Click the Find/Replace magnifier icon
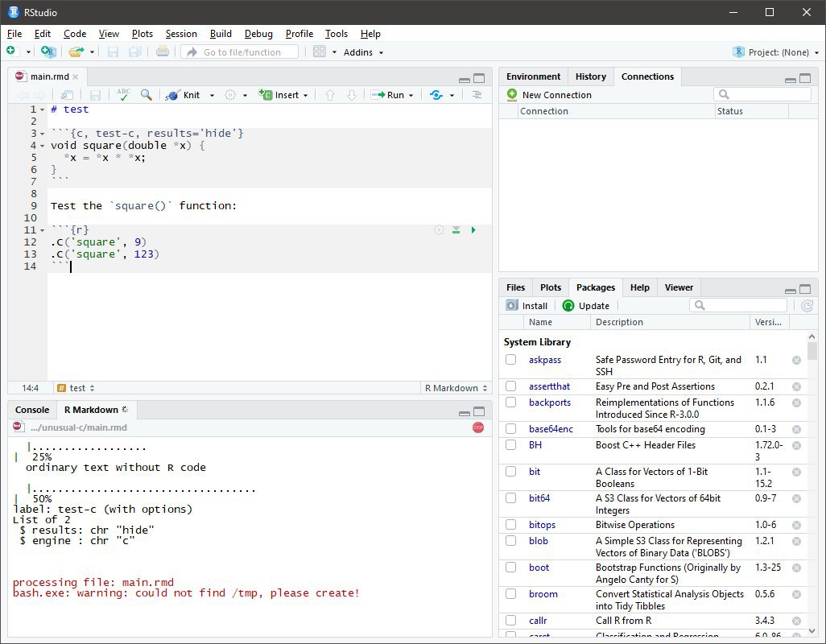The image size is (826, 644). pyautogui.click(x=146, y=95)
